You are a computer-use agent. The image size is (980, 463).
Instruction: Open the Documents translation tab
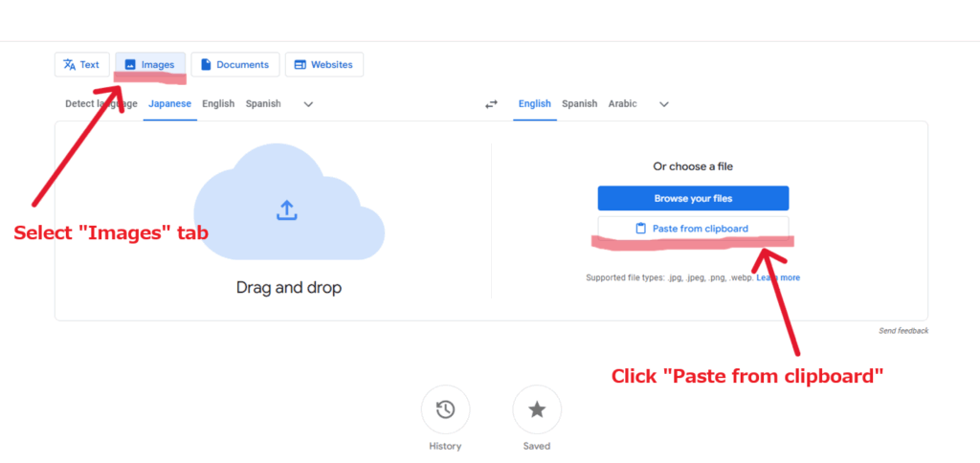[235, 64]
